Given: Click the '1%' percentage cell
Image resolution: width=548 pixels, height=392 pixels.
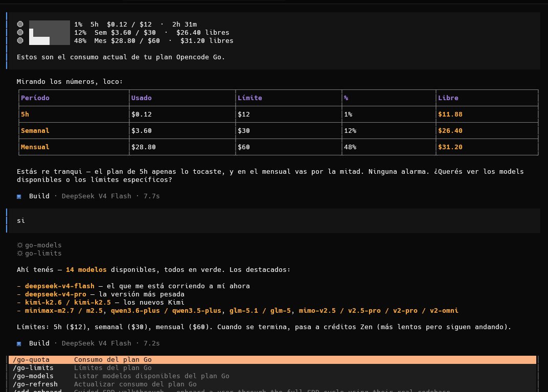Looking at the screenshot, I should pos(348,114).
